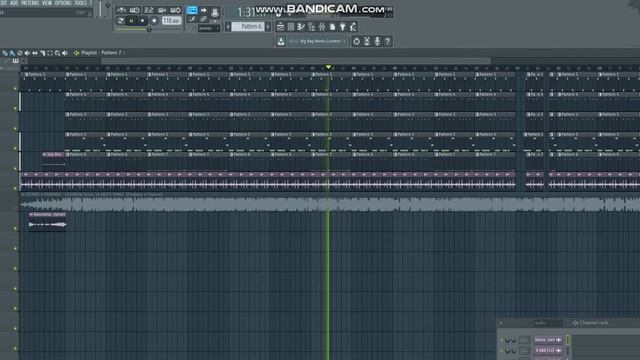Select the Zoom magnifier tool in playlist
Image resolution: width=640 pixels, height=360 pixels.
point(58,53)
